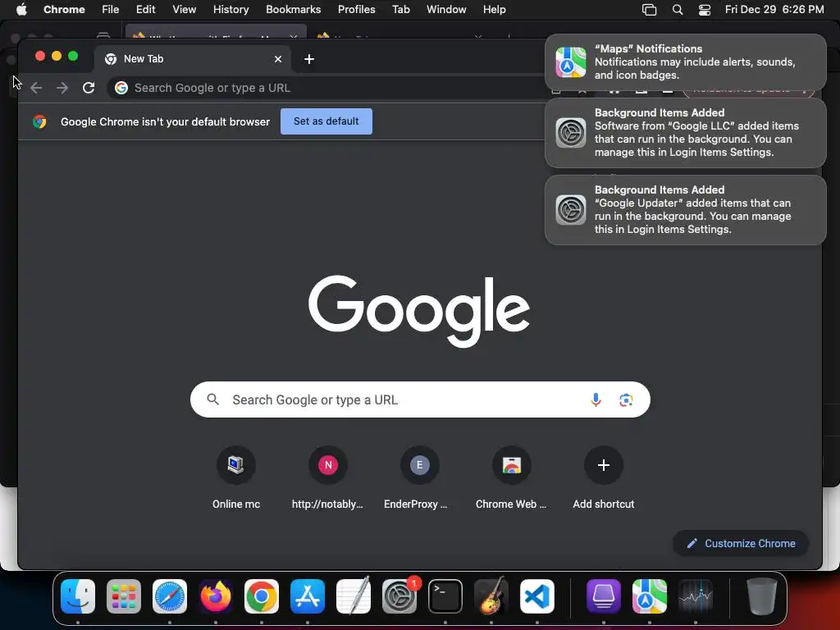Screen dimensions: 840x630
Task: Open Finder from the Dock
Action: pos(78,596)
